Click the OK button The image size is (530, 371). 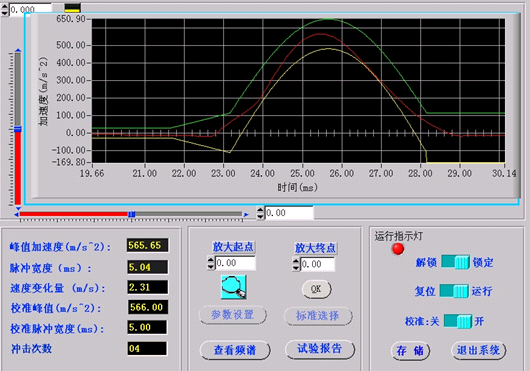tap(316, 289)
